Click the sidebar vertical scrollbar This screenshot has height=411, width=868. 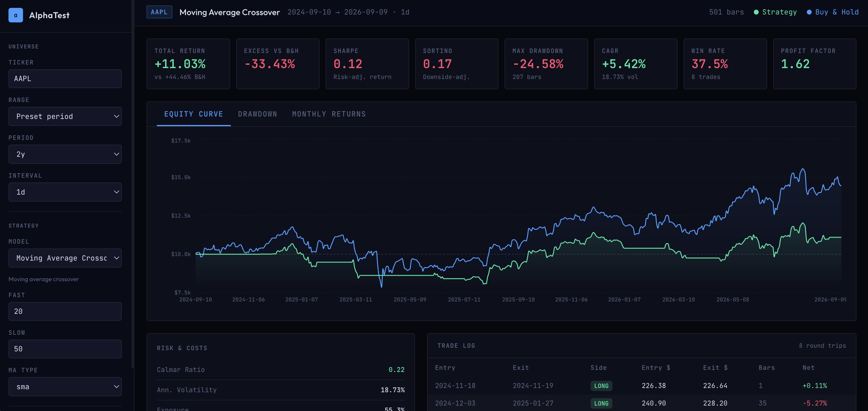click(x=133, y=184)
